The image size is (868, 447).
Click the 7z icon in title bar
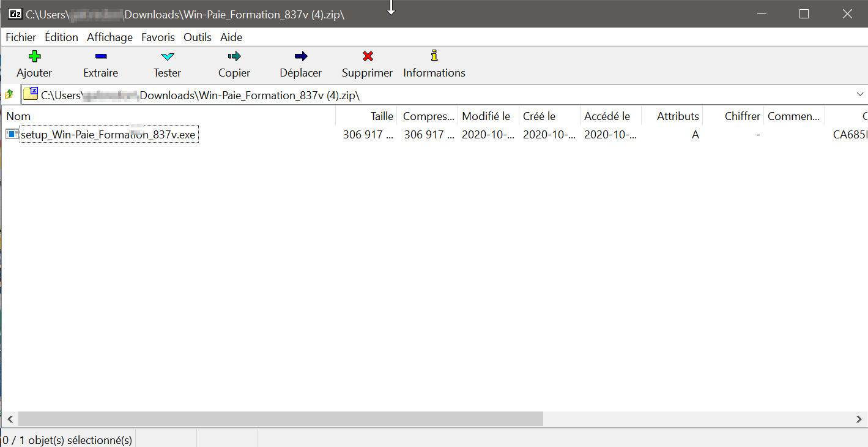14,14
